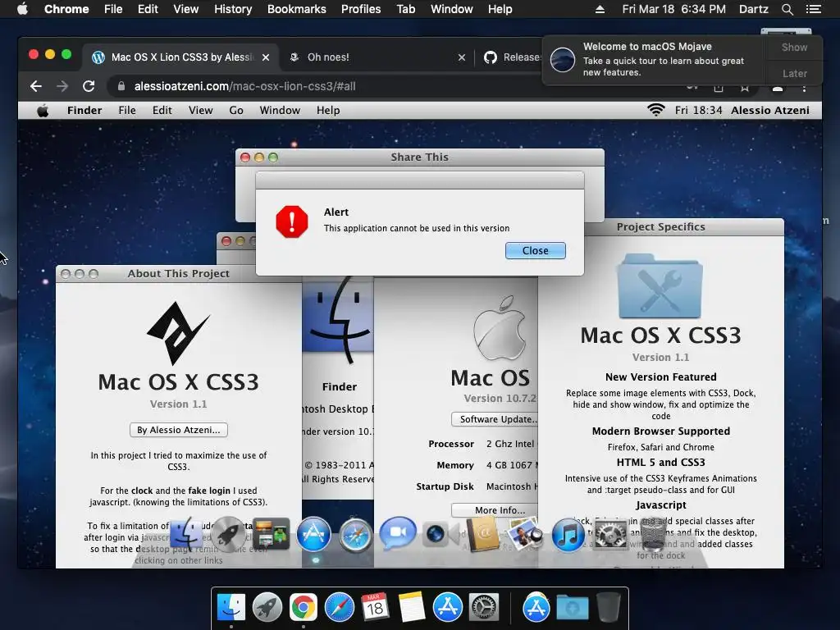This screenshot has width=840, height=630.
Task: Open the Bookmarks menu in Chrome menu bar
Action: (297, 9)
